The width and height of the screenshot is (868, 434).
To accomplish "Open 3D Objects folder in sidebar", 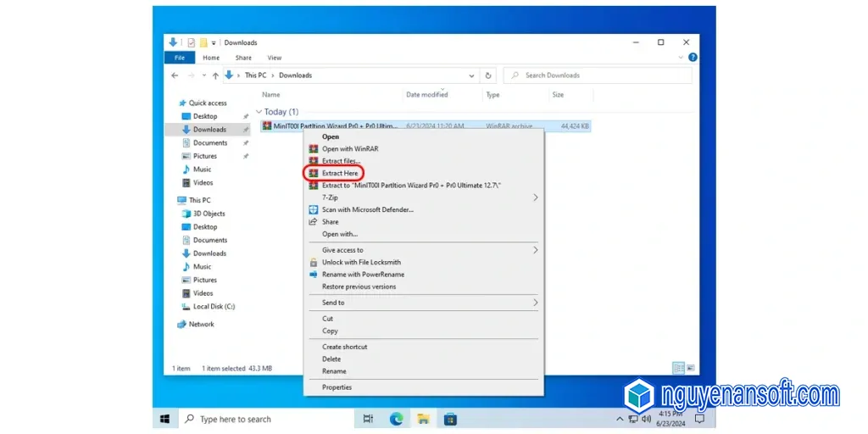I will pos(209,214).
